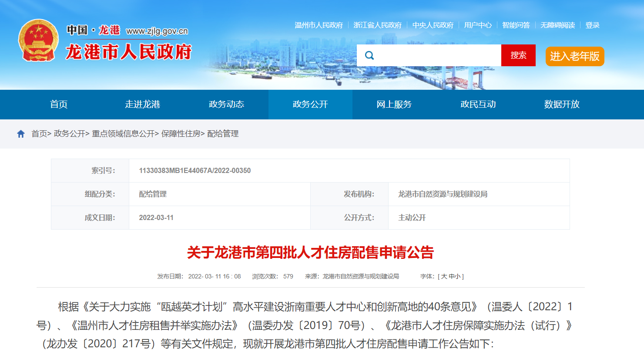Open 用户中心 user center link
The height and width of the screenshot is (356, 644).
coord(477,25)
